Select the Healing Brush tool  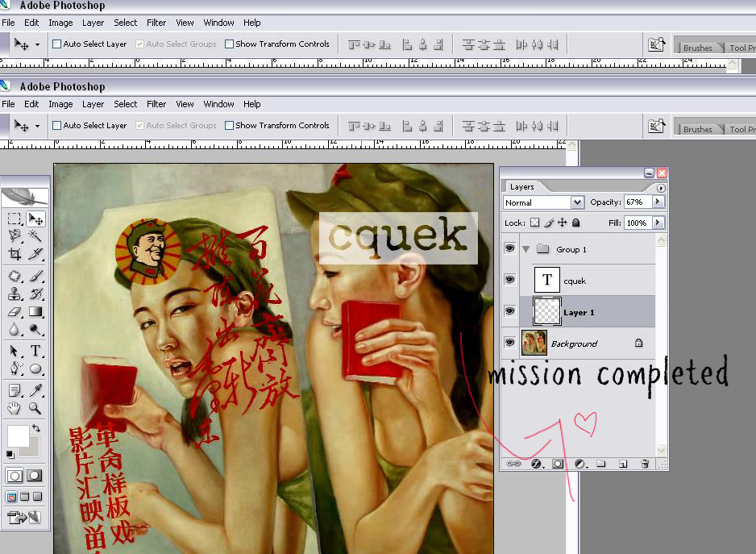point(15,276)
